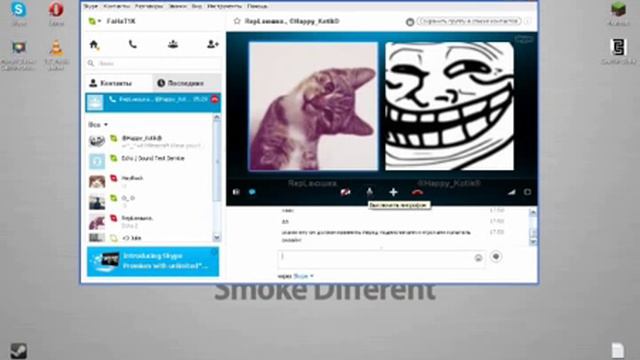Select the last partially visible contact
Image resolution: width=640 pixels, height=360 pixels.
[149, 237]
